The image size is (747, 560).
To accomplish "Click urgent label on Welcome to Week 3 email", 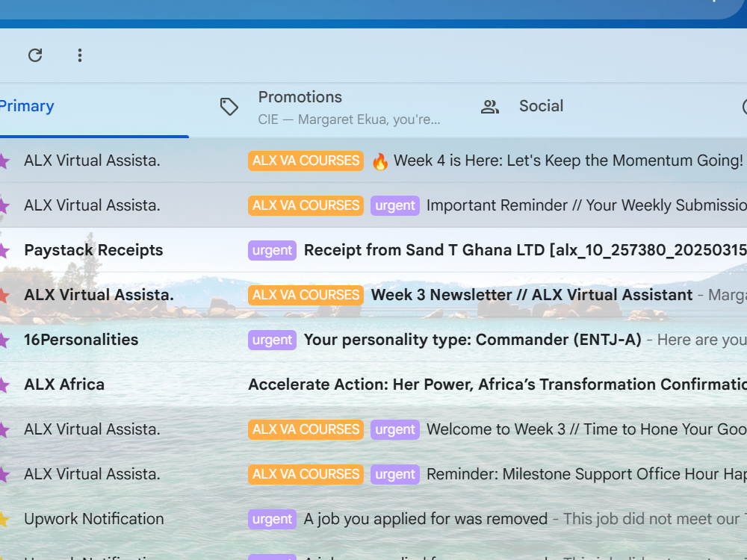I will (x=395, y=429).
